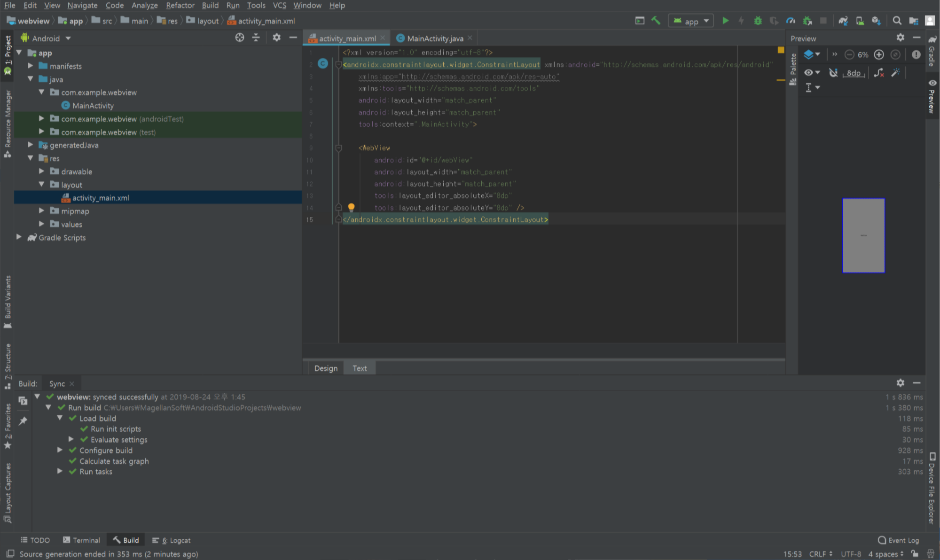Viewport: 940px width, 560px height.
Task: Switch to the MainActivity.java tab
Action: (x=435, y=39)
